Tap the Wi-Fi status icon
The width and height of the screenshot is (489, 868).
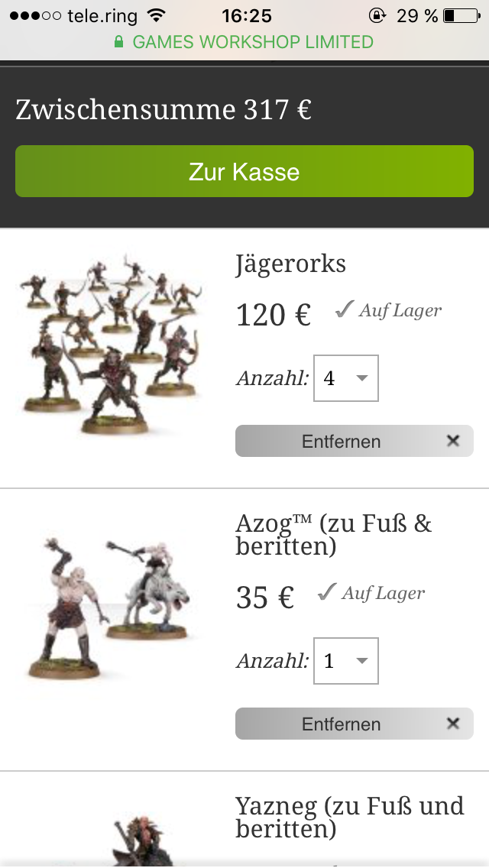pos(157,15)
